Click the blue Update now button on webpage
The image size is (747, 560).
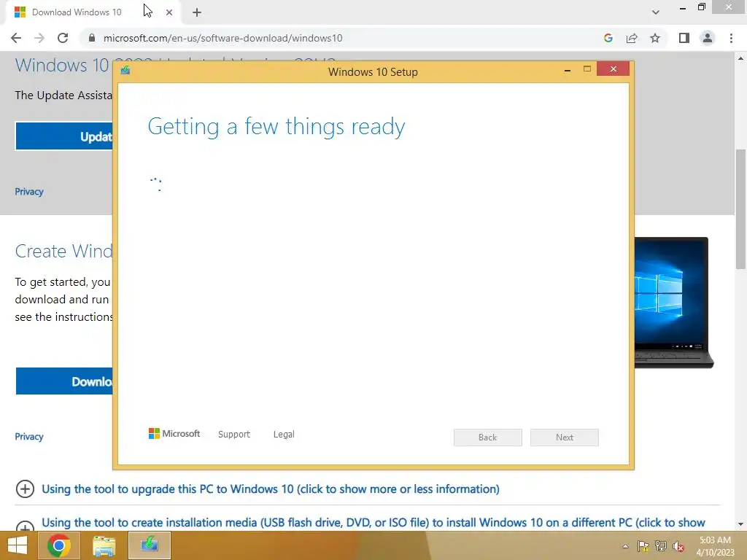(64, 136)
